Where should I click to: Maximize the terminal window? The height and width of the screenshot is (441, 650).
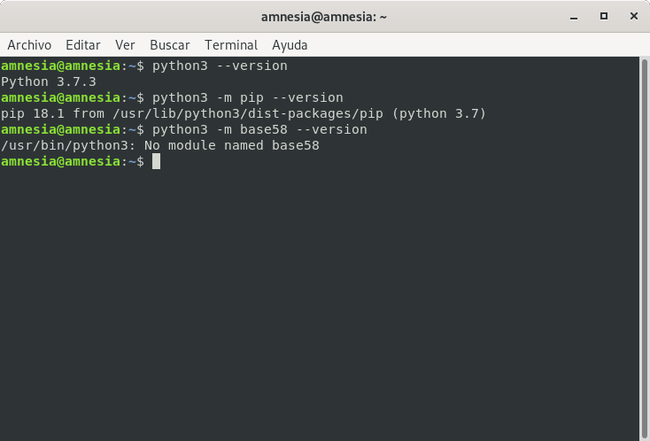click(x=604, y=16)
